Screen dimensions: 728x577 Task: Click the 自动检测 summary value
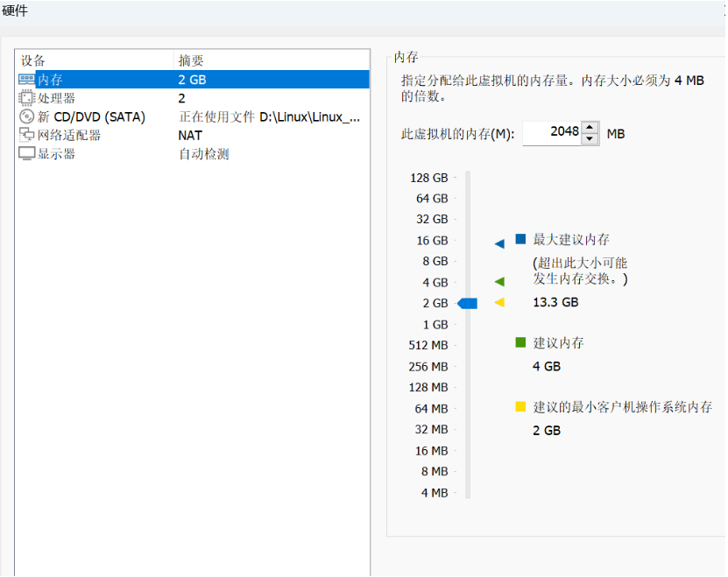(x=204, y=154)
